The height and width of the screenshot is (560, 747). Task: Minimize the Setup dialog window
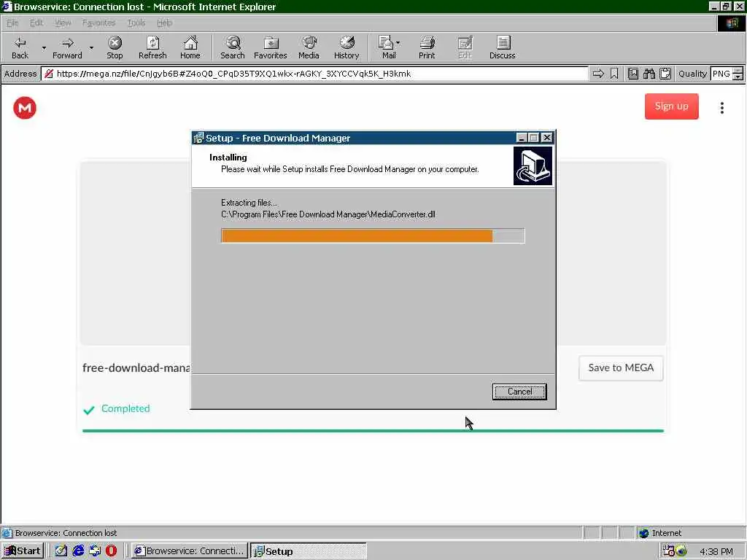click(521, 138)
